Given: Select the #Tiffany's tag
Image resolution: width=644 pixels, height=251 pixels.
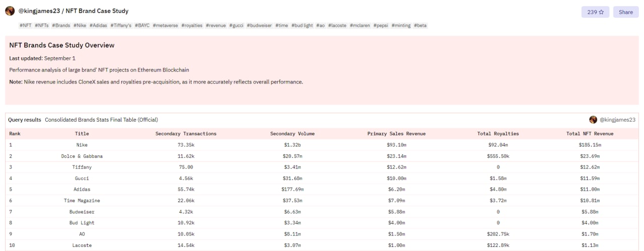Looking at the screenshot, I should (121, 25).
